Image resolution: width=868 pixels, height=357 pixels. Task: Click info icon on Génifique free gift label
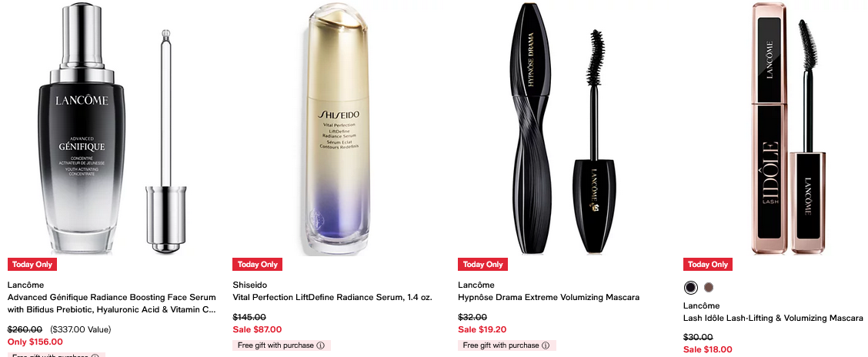tap(95, 356)
